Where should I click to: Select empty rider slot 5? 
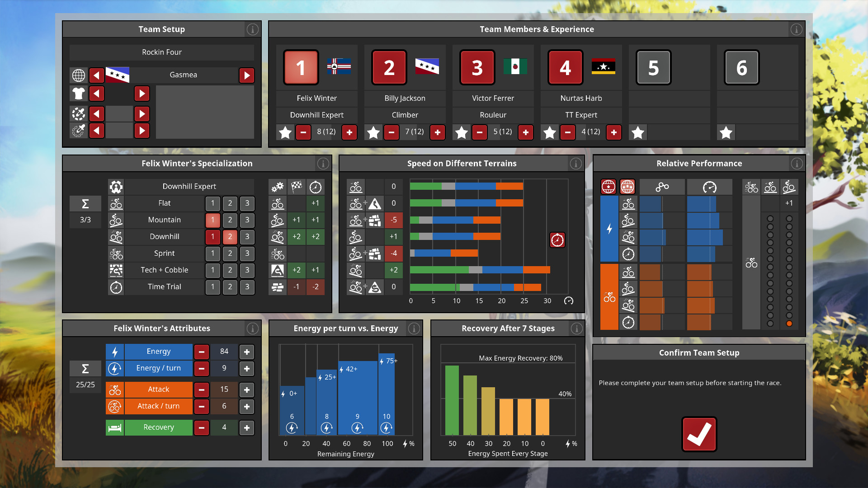coord(653,68)
